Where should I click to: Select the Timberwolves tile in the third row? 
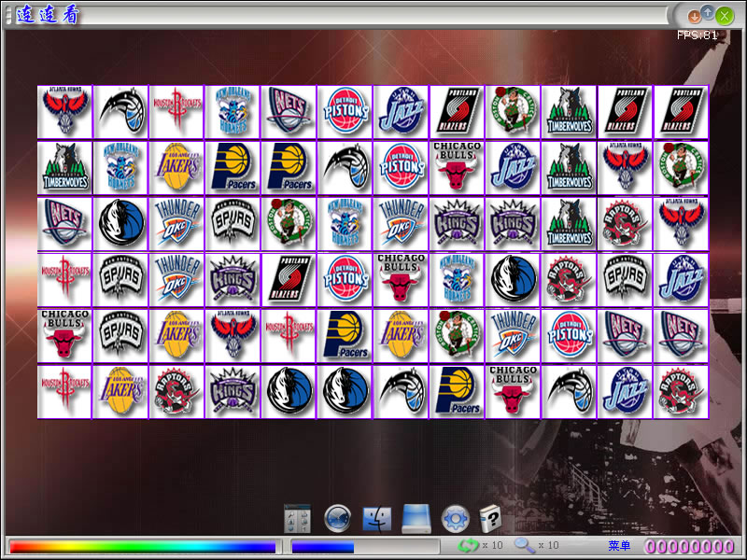pyautogui.click(x=570, y=224)
